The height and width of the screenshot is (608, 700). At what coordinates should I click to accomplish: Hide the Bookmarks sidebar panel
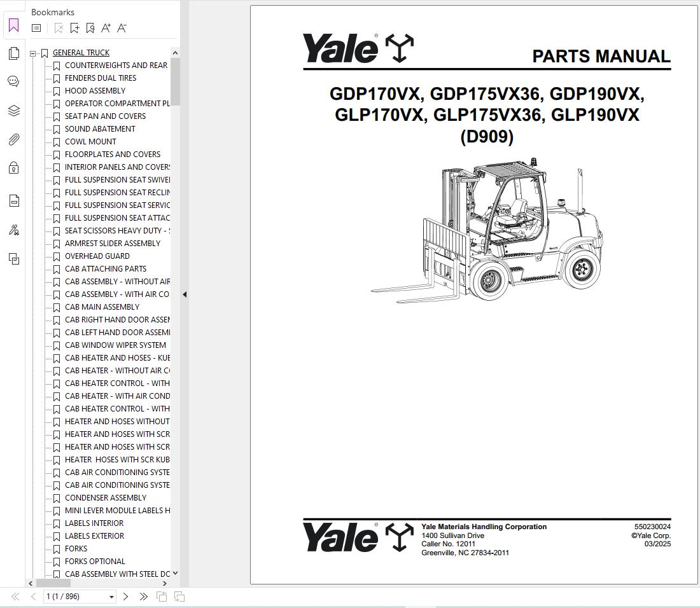click(184, 294)
